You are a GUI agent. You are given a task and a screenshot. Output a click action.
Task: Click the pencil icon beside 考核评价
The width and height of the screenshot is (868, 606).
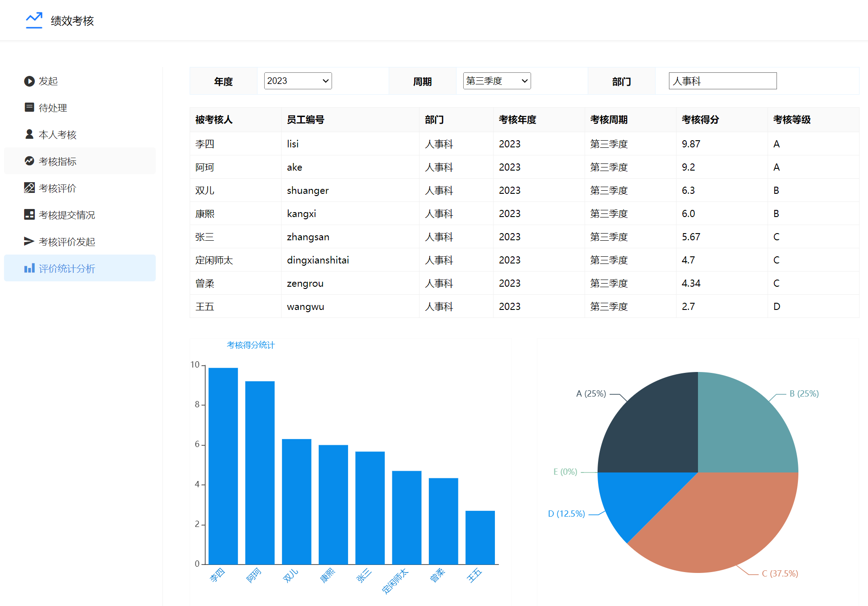[29, 188]
